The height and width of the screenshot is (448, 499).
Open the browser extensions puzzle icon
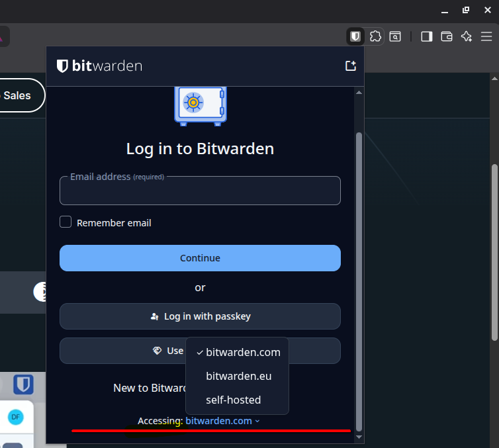[375, 36]
